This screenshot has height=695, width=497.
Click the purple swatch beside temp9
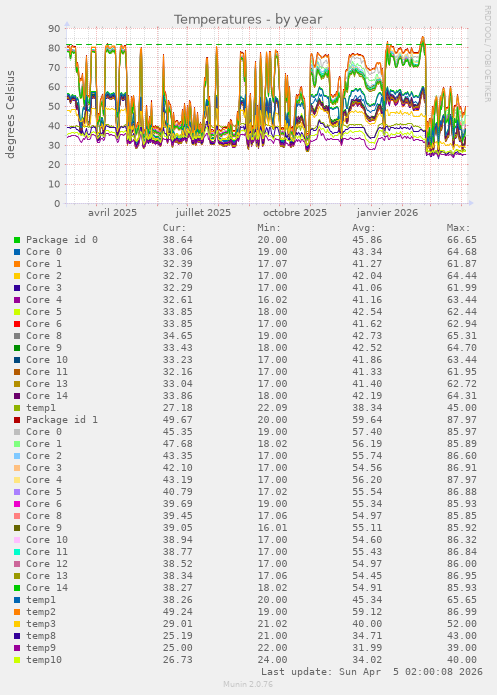(x=17, y=648)
